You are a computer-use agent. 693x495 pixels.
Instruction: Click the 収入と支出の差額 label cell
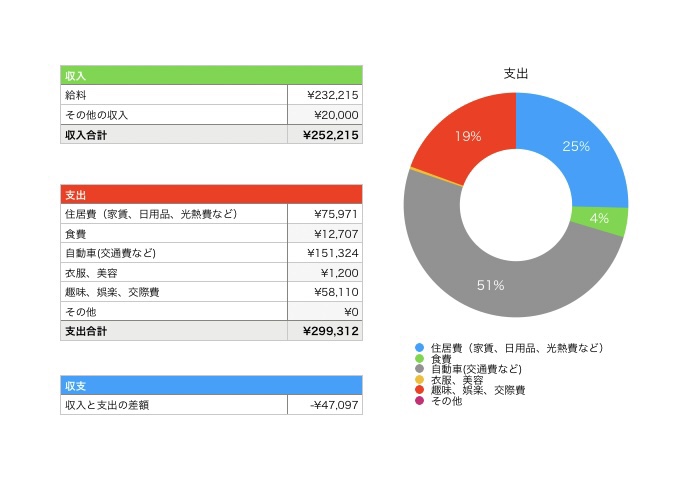click(174, 405)
